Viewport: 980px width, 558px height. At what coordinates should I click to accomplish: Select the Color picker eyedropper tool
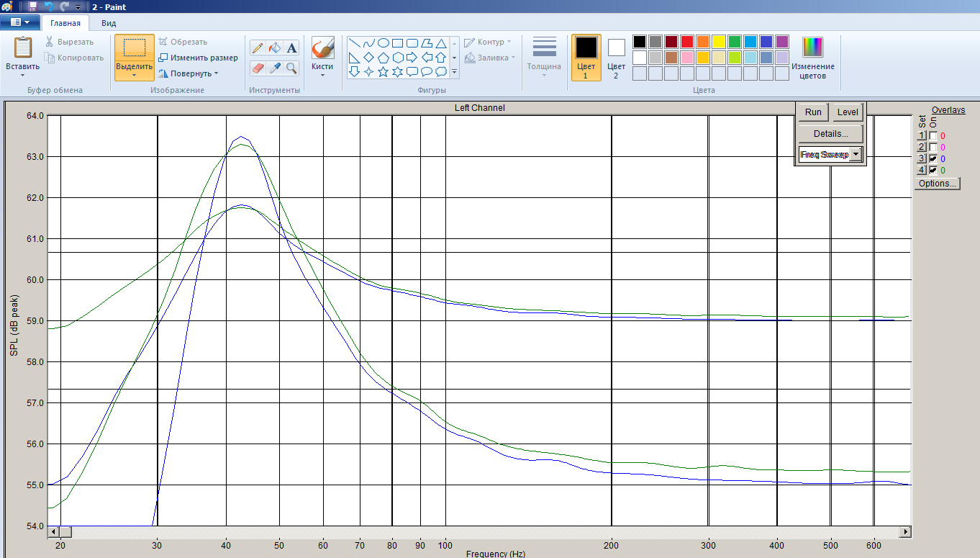[274, 68]
